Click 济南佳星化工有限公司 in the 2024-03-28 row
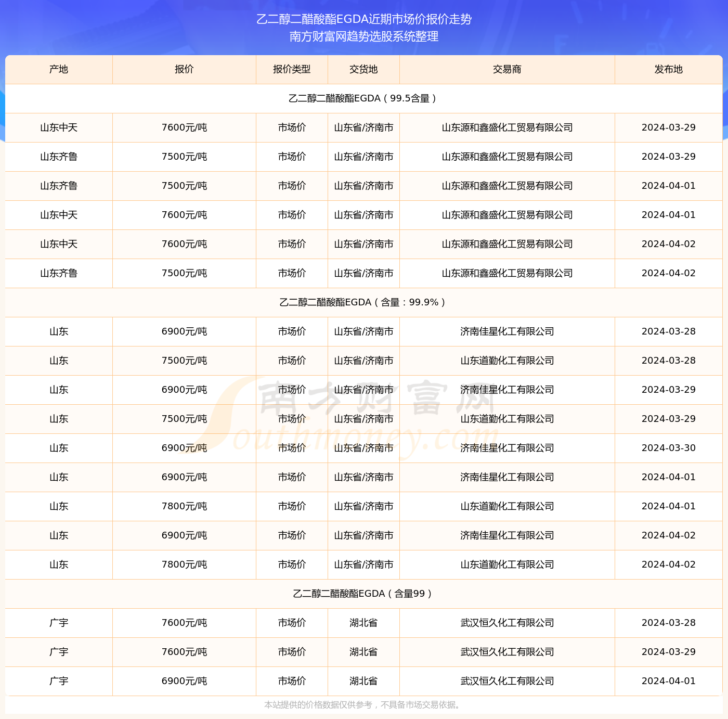 (x=507, y=331)
